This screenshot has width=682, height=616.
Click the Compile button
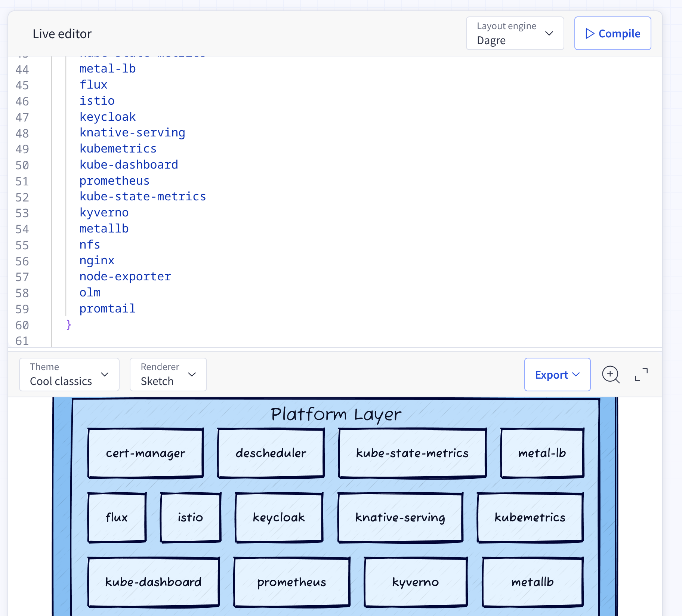coord(612,33)
